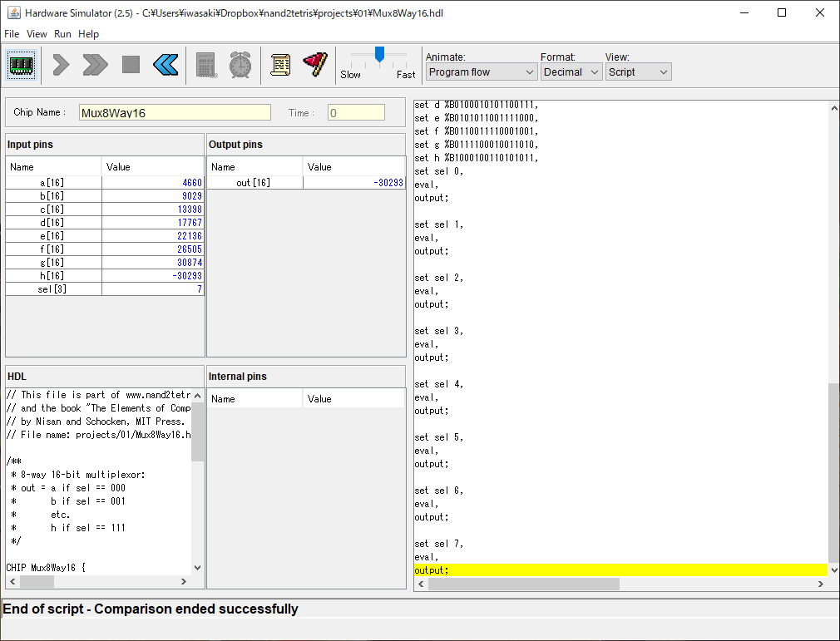Screen dimensions: 840x641
Task: Click the Chip Name text field
Action: point(175,113)
